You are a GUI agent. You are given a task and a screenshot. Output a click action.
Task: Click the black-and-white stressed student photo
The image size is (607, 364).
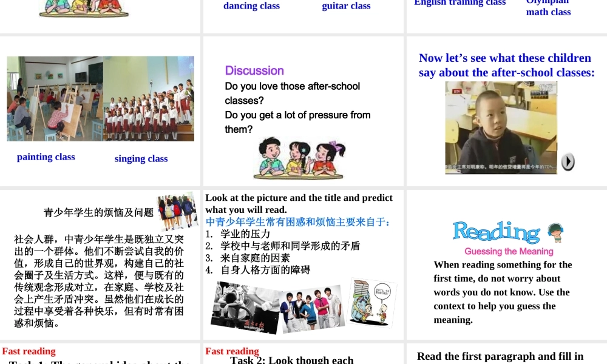click(245, 308)
